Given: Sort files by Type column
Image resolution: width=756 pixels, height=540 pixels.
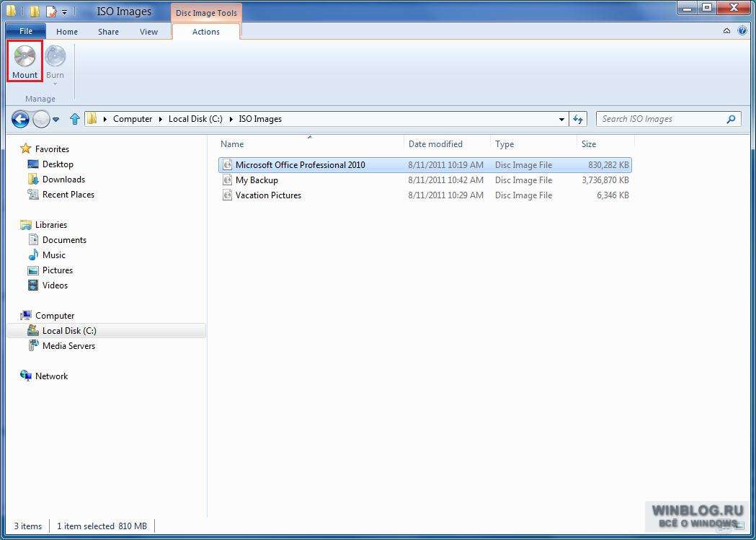Looking at the screenshot, I should [533, 143].
